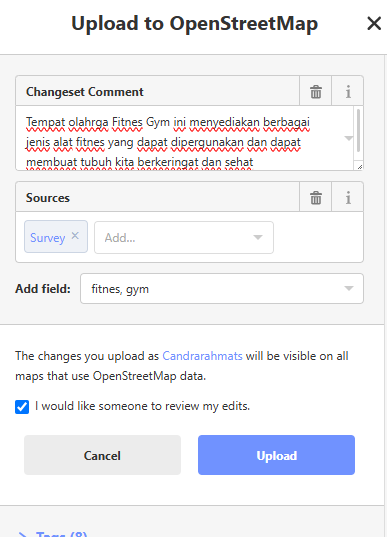Remove the Survey source tag
This screenshot has width=387, height=537.
[x=75, y=236]
